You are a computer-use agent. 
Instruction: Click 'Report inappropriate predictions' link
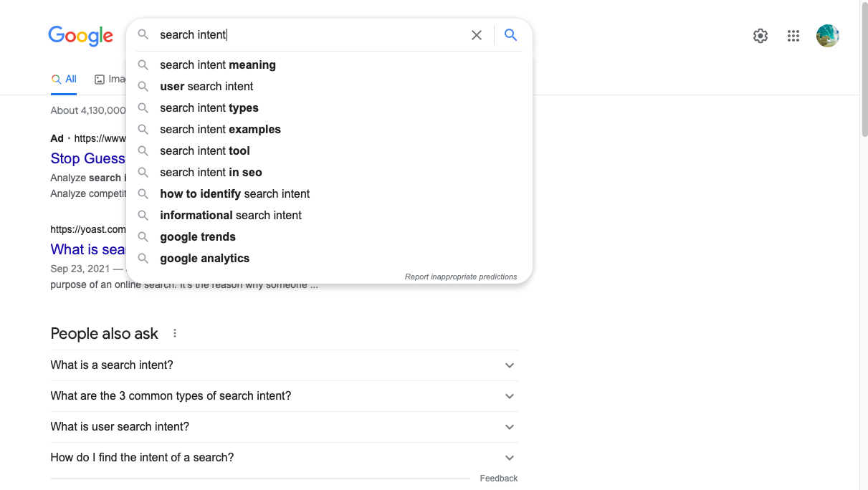461,276
